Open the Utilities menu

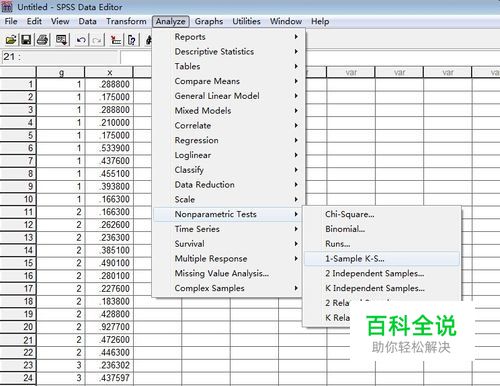pyautogui.click(x=246, y=21)
